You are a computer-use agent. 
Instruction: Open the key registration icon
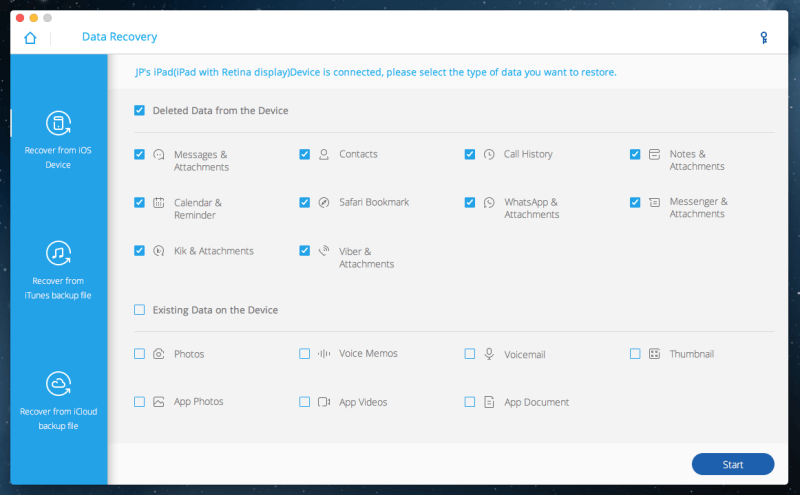point(764,38)
